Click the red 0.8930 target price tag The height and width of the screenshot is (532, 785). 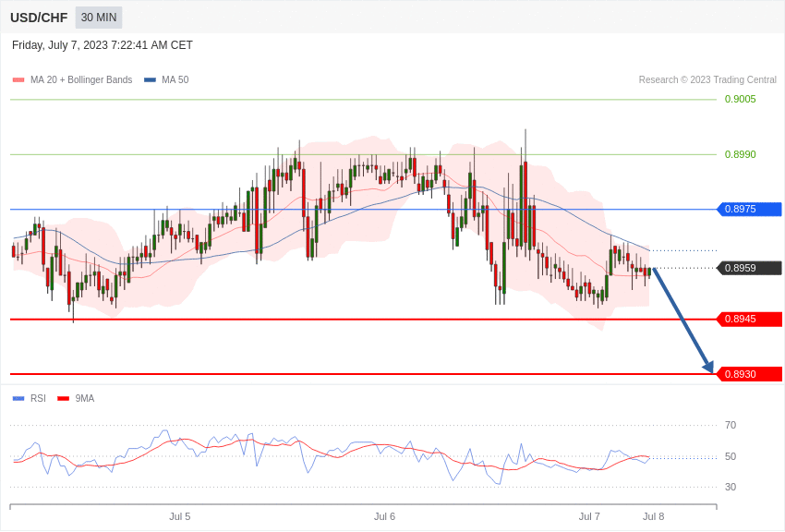coord(750,374)
